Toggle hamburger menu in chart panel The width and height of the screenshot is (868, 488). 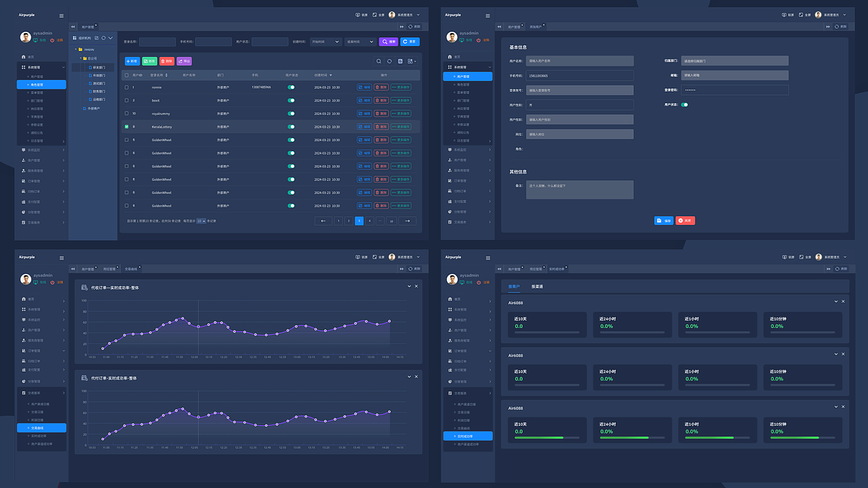coord(62,258)
